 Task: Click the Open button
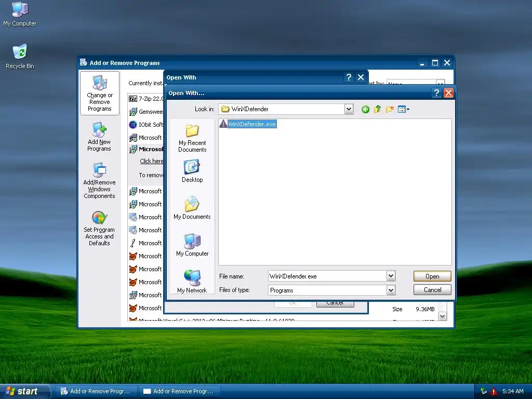coord(432,276)
